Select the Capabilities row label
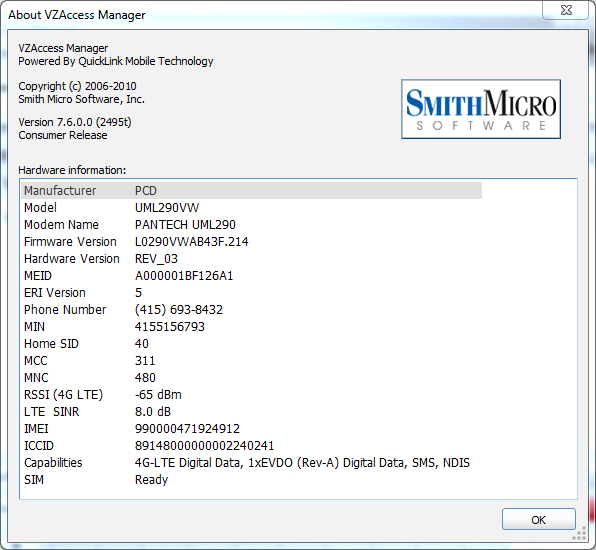The image size is (596, 550). (53, 463)
